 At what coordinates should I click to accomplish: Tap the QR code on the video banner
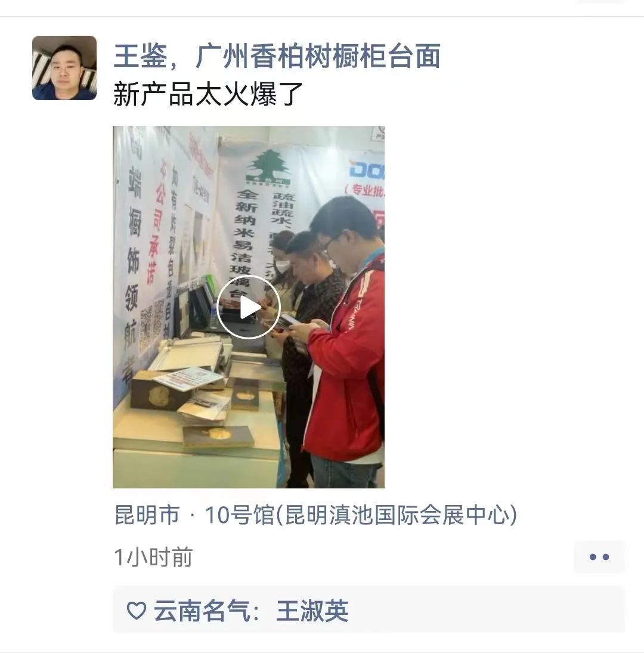[x=153, y=324]
